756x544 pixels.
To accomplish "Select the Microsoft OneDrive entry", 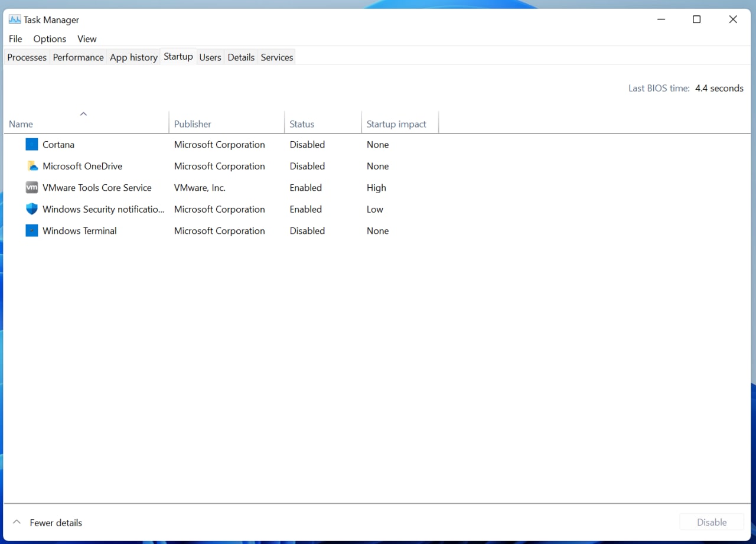I will 82,166.
